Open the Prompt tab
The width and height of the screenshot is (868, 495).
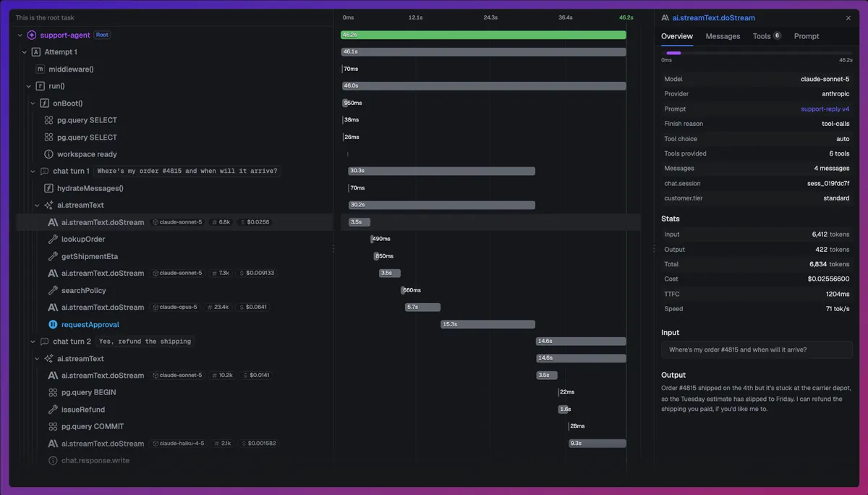[x=807, y=36]
